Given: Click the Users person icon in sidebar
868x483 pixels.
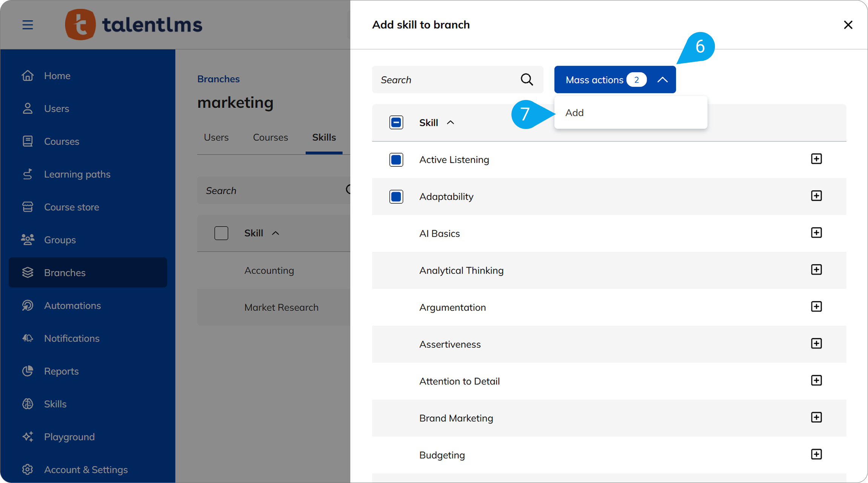Looking at the screenshot, I should [28, 108].
